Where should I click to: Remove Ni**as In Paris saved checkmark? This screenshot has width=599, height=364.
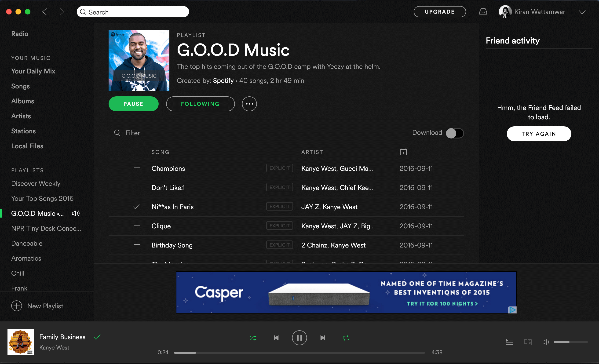137,207
